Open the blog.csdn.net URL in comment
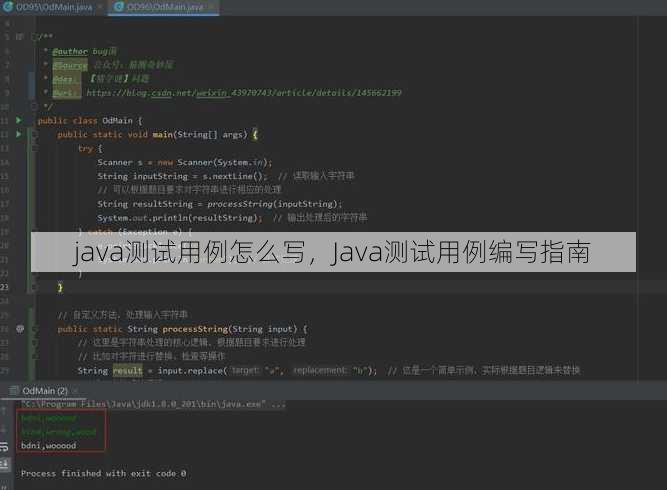This screenshot has width=667, height=490. pos(244,93)
